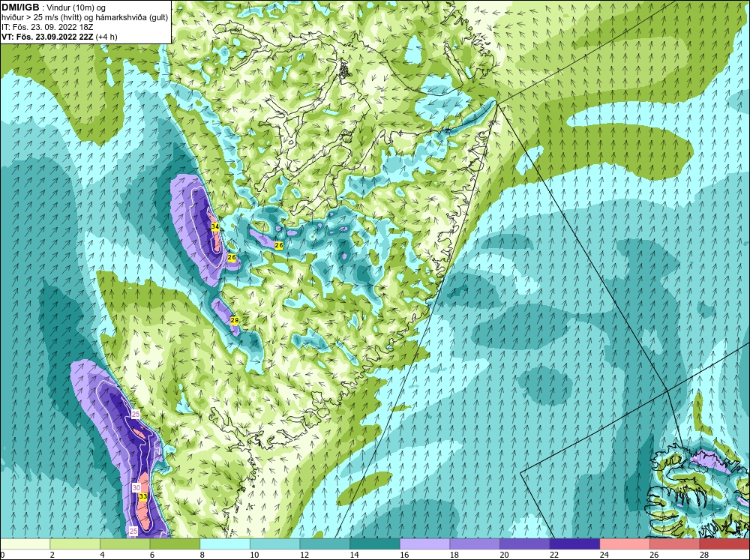Click the 0–2 m/s pale yellow legend swatch
Viewport: 750px width, 560px height.
point(25,544)
